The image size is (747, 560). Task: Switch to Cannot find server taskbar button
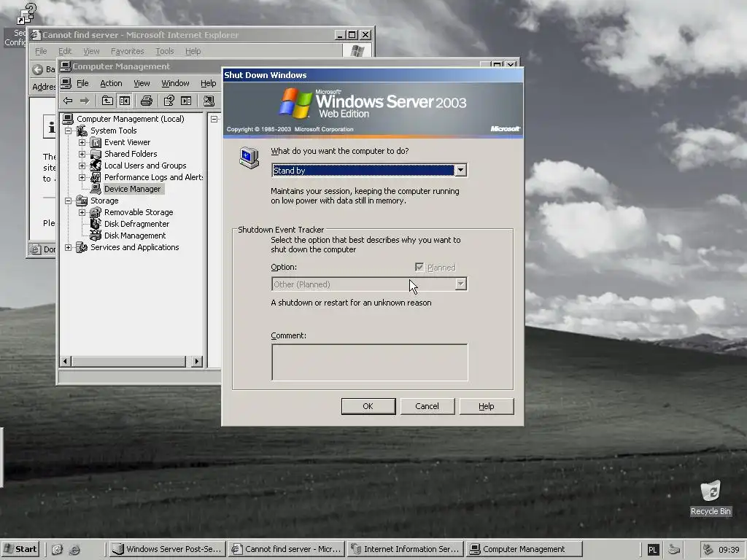pyautogui.click(x=286, y=549)
